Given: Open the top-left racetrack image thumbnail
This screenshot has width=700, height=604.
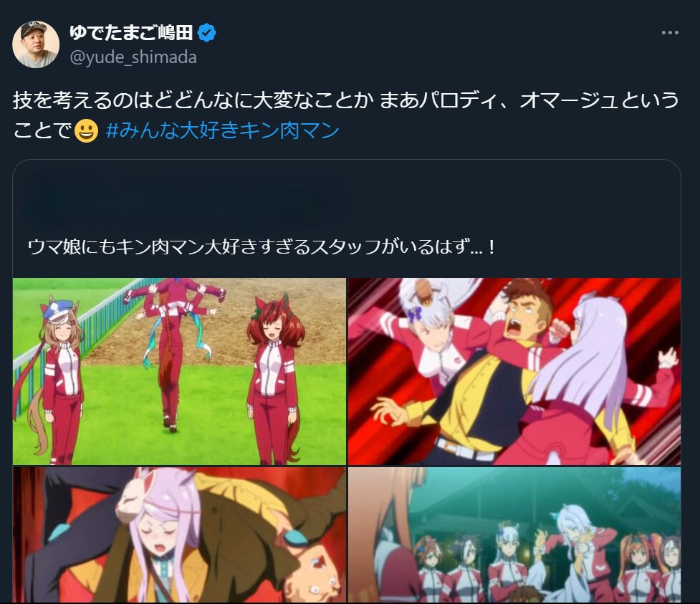Looking at the screenshot, I should click(179, 371).
